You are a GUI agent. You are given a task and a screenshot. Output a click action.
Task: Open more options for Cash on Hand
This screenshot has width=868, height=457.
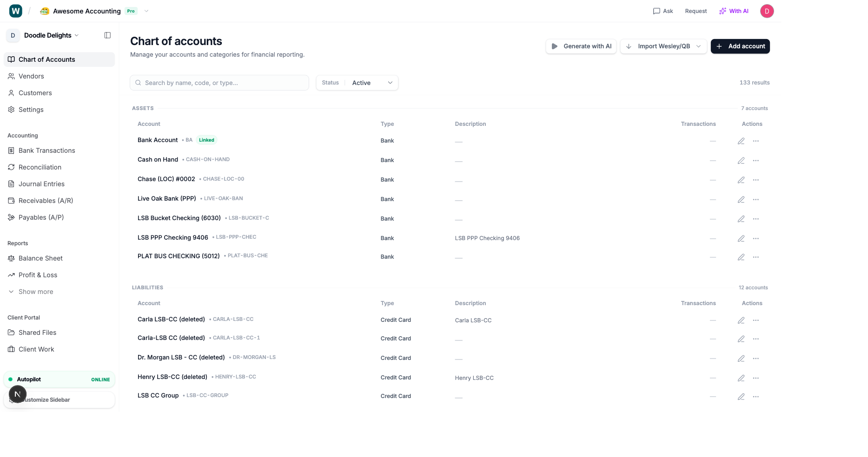(x=756, y=161)
